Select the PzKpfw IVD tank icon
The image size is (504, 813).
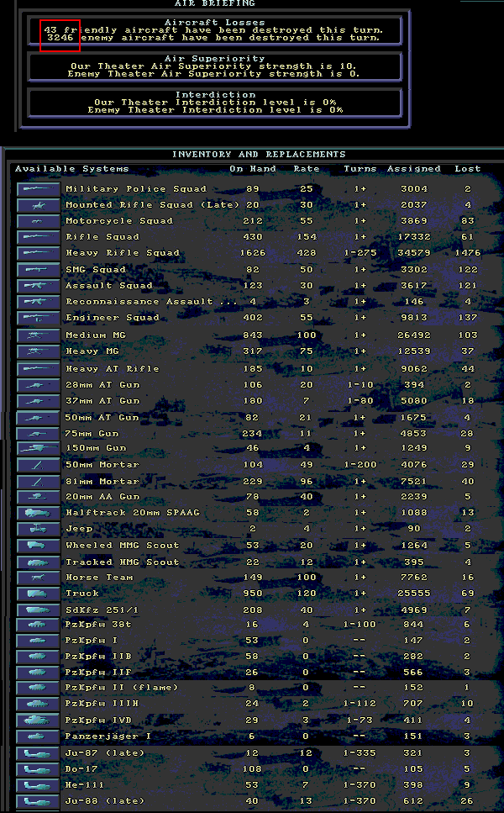[39, 721]
